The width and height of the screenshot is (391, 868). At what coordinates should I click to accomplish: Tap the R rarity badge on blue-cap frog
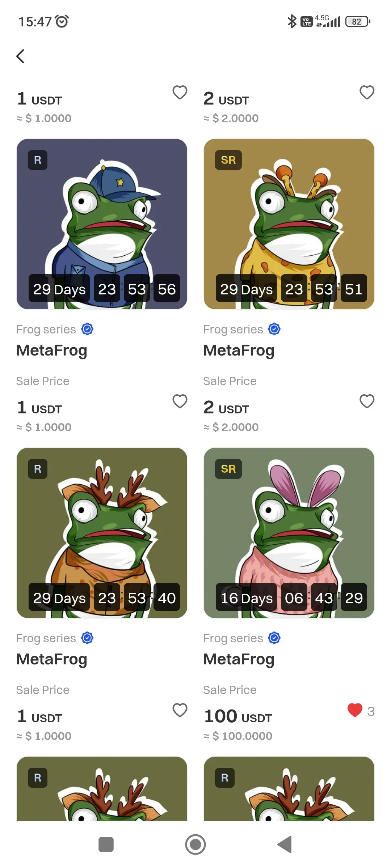pos(38,160)
